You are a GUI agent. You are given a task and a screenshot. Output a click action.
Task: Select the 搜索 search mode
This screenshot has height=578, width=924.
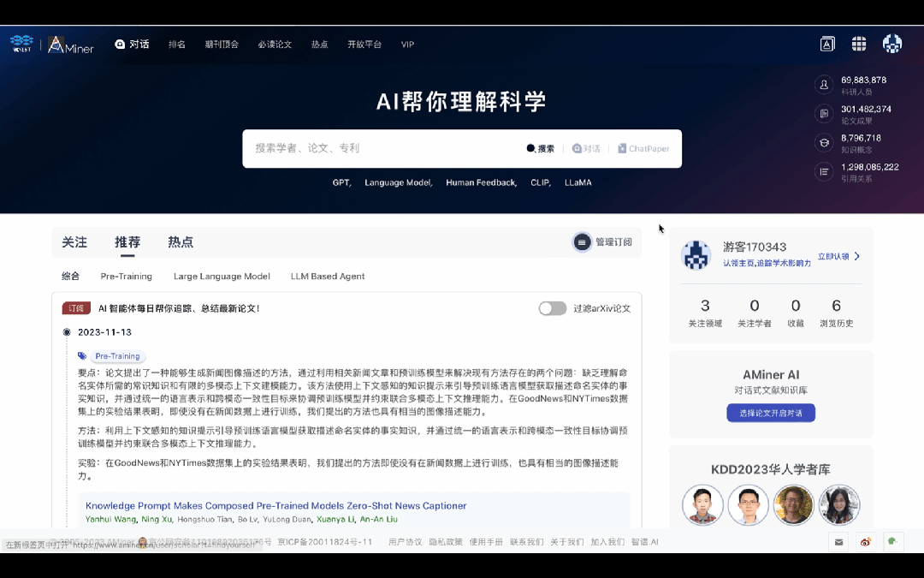[x=541, y=149]
